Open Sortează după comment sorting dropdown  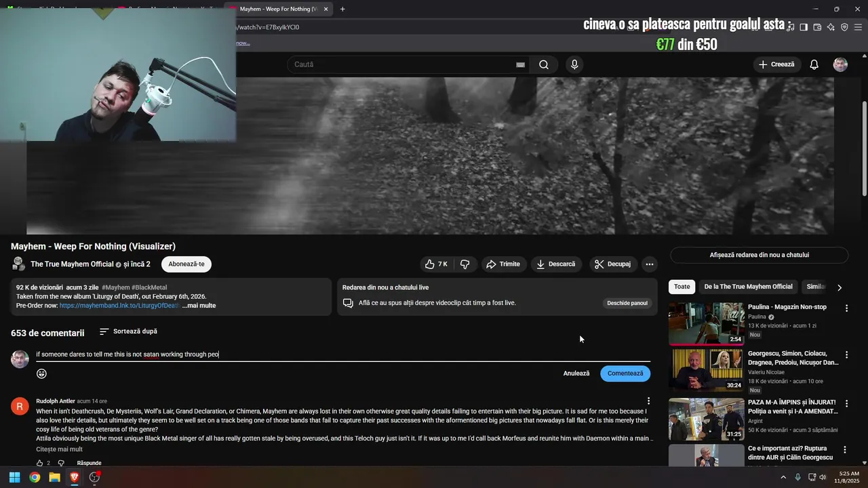[x=128, y=331]
